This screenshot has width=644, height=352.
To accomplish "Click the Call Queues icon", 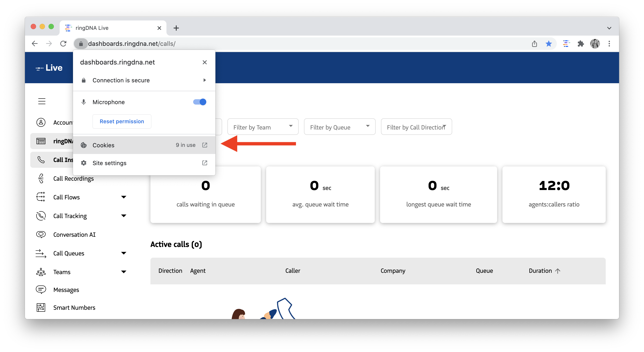I will click(x=41, y=253).
